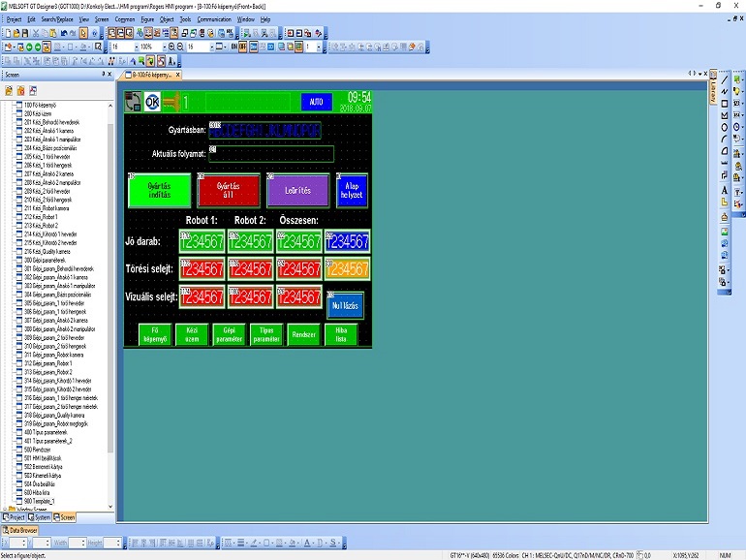Viewport: 746px width, 560px height.
Task: Click the Import Image tool icon
Action: 724,232
